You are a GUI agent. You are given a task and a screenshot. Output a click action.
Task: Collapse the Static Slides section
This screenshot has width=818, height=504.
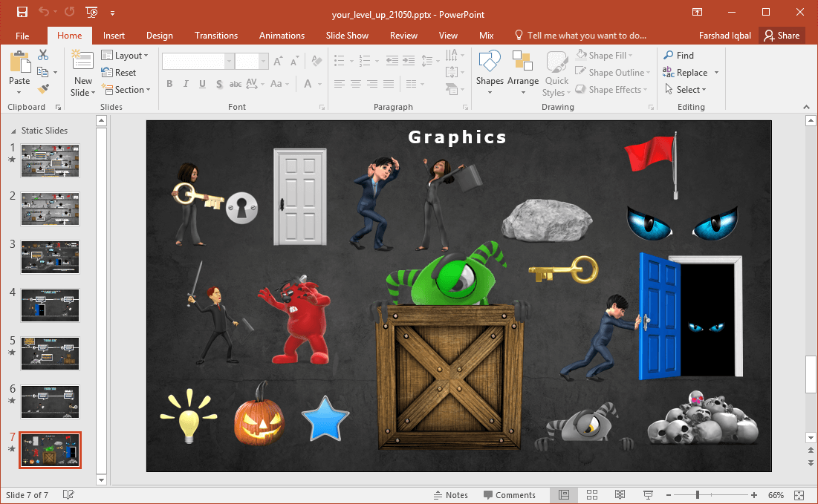click(13, 131)
